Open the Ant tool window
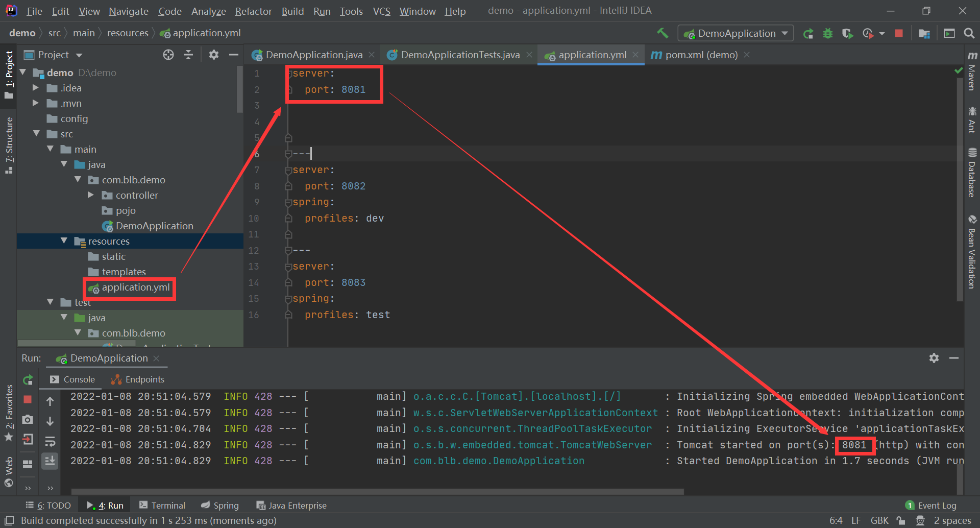 coord(972,120)
